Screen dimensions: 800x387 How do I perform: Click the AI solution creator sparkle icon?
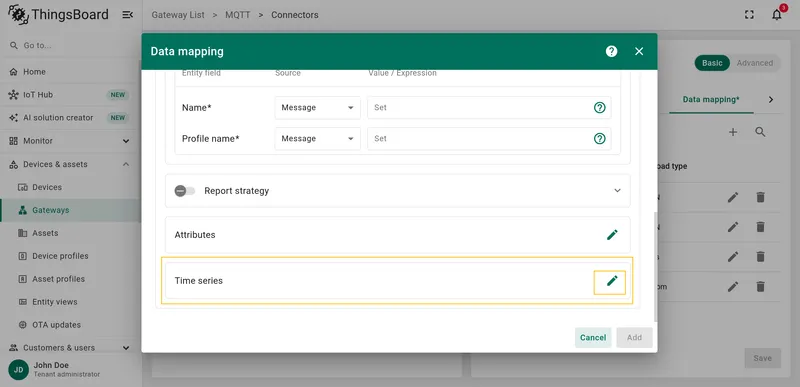click(x=14, y=118)
